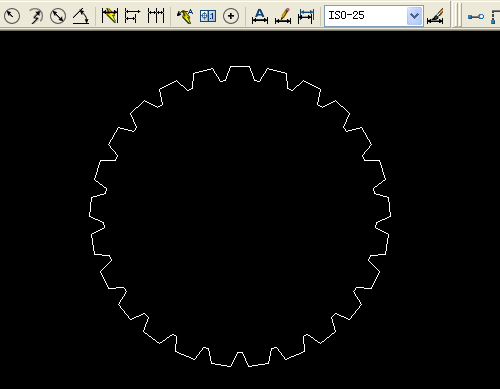Viewport: 500px width, 389px height.
Task: Select the Dimension Edit tool
Action: [x=260, y=16]
